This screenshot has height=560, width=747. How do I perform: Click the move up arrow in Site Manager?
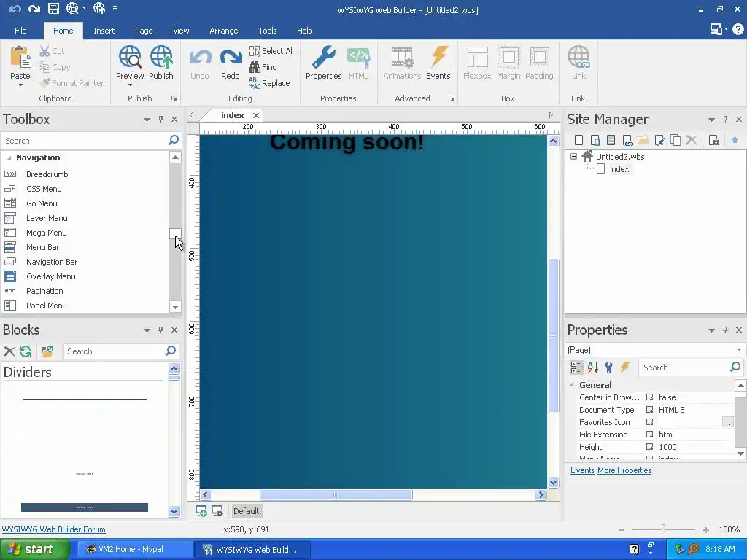[x=735, y=140]
